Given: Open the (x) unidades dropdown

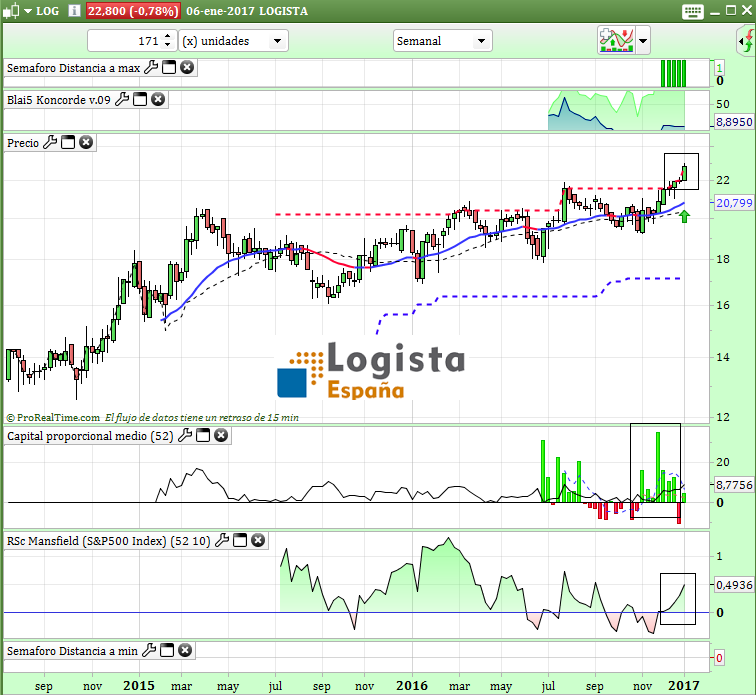Looking at the screenshot, I should [x=233, y=41].
